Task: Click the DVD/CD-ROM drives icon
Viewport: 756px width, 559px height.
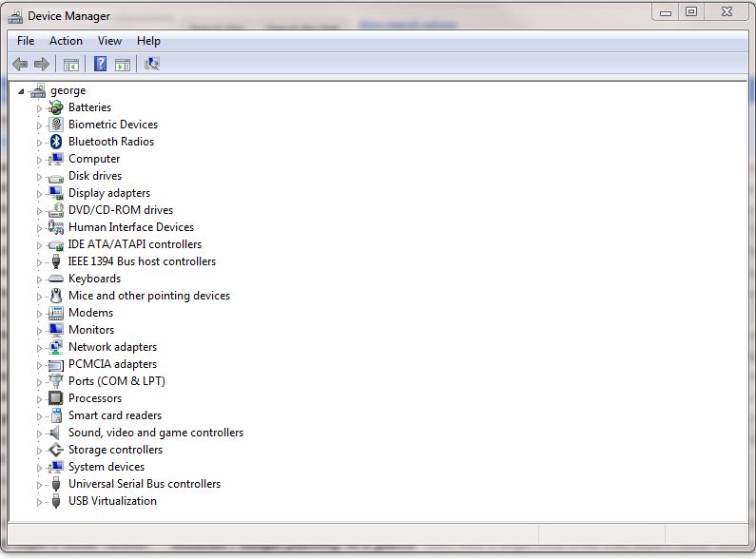Action: click(56, 210)
